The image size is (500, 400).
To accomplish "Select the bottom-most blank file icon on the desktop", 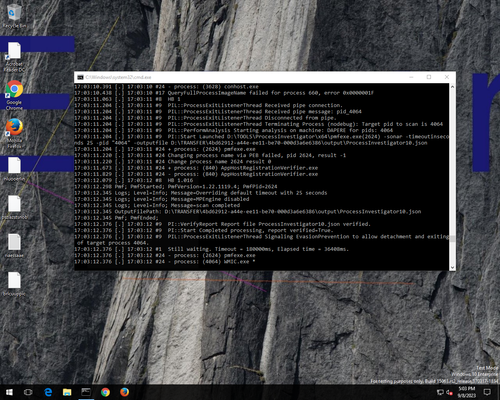I will pyautogui.click(x=14, y=284).
